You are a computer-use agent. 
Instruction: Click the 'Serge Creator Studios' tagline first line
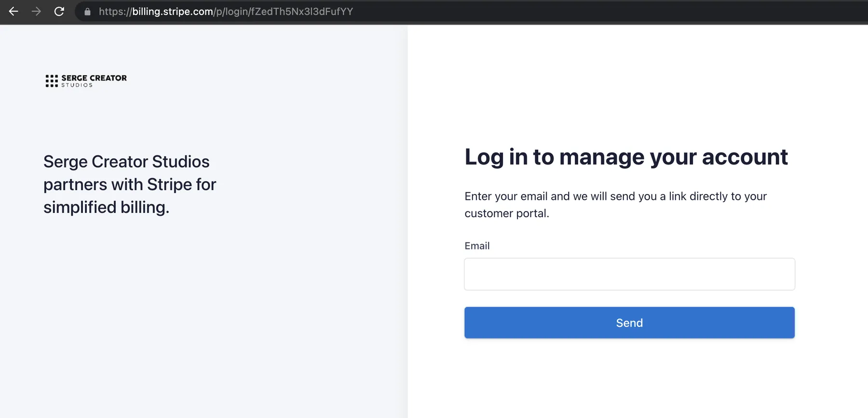tap(126, 162)
